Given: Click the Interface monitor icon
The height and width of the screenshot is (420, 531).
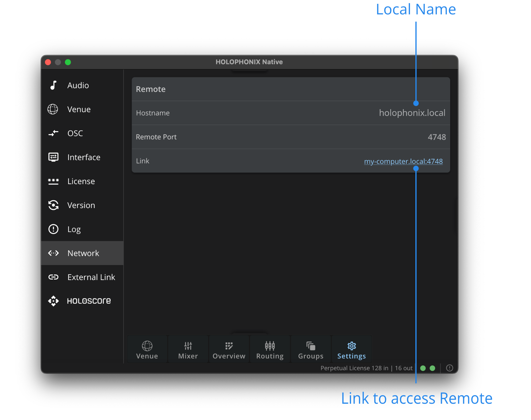Looking at the screenshot, I should (x=53, y=157).
